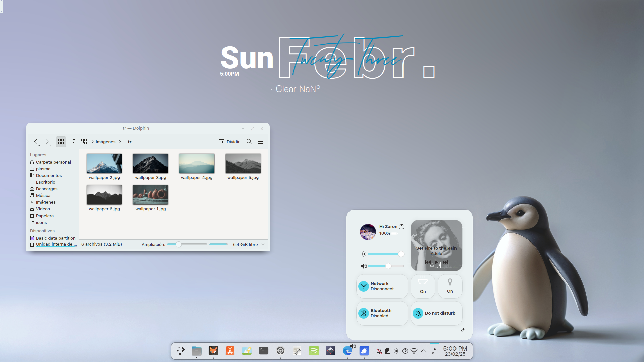Open file manager from dock
Screen dimensions: 644x362
click(x=197, y=351)
